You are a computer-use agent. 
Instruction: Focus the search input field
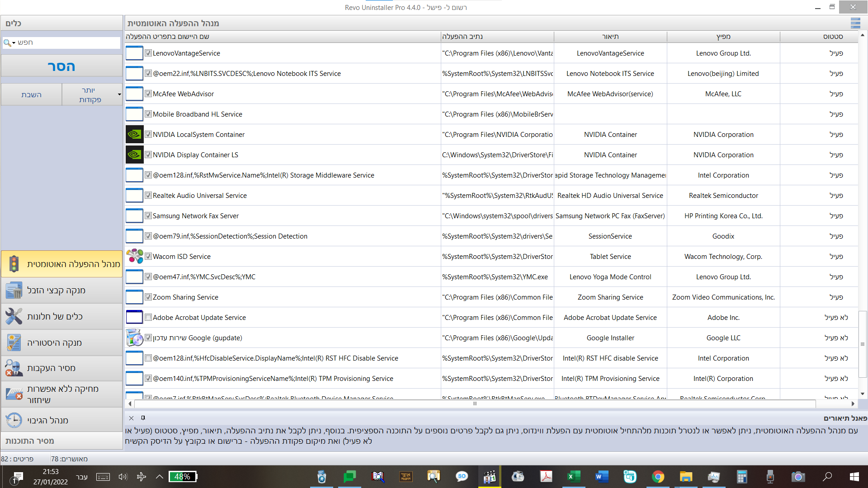(68, 42)
